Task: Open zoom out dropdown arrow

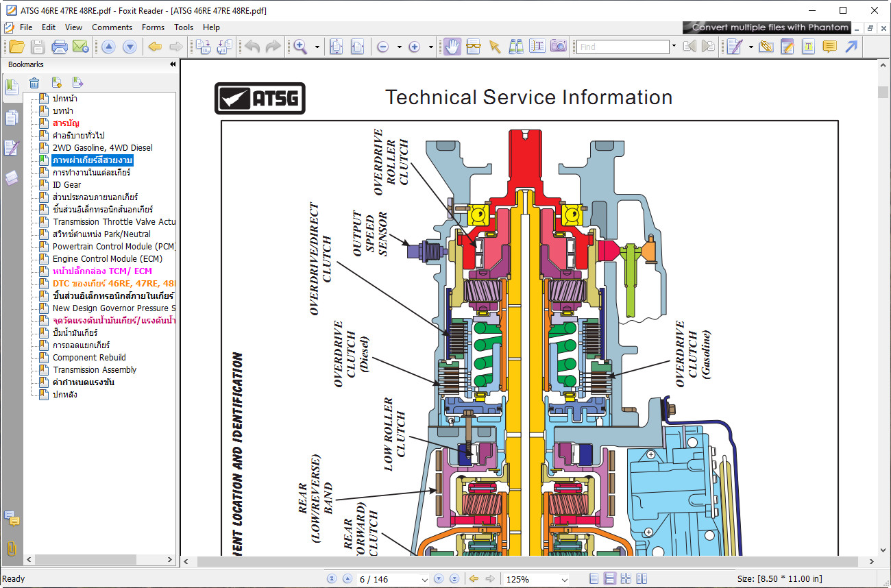Action: coord(400,47)
